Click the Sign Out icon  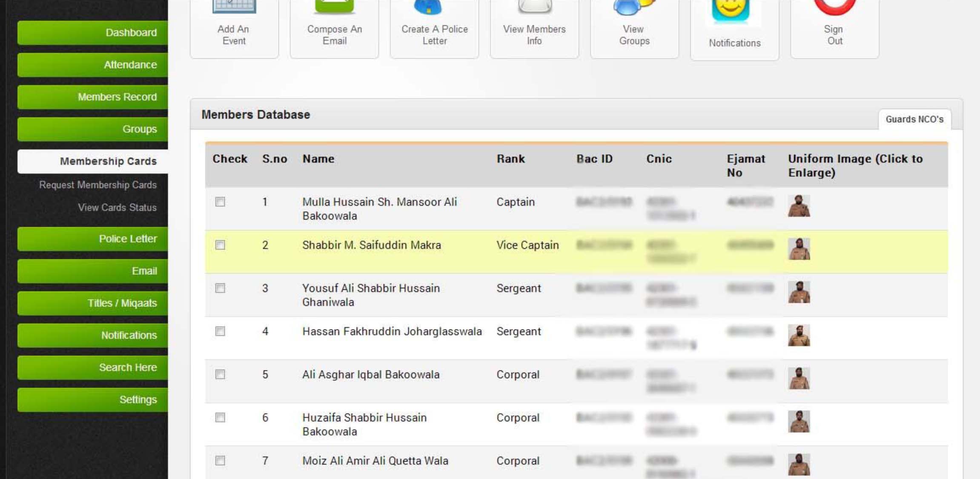pos(834,26)
